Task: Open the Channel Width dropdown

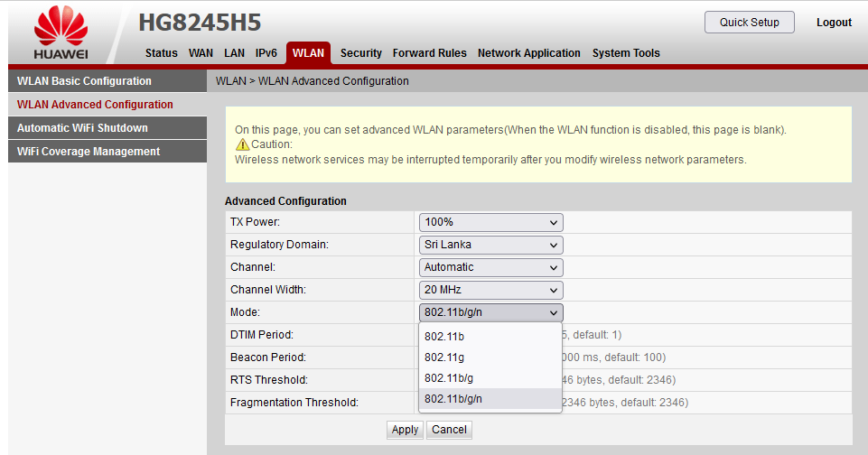Action: pyautogui.click(x=491, y=290)
